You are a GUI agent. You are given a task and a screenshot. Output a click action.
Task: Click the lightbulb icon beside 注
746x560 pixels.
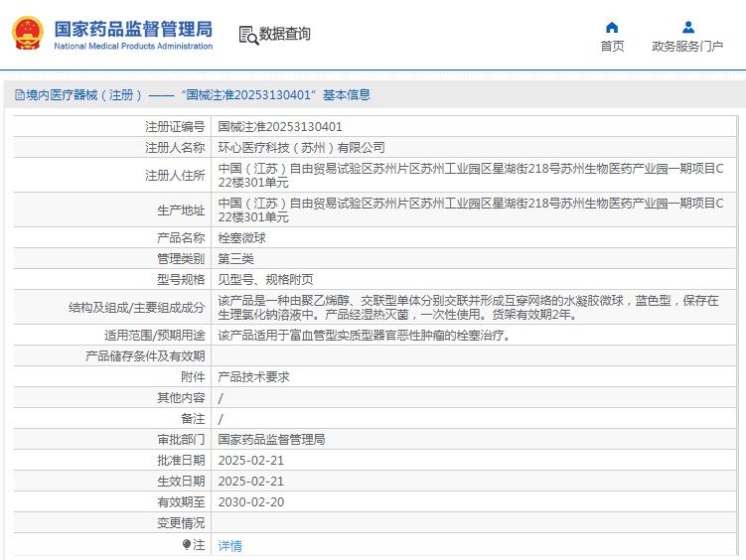point(187,544)
